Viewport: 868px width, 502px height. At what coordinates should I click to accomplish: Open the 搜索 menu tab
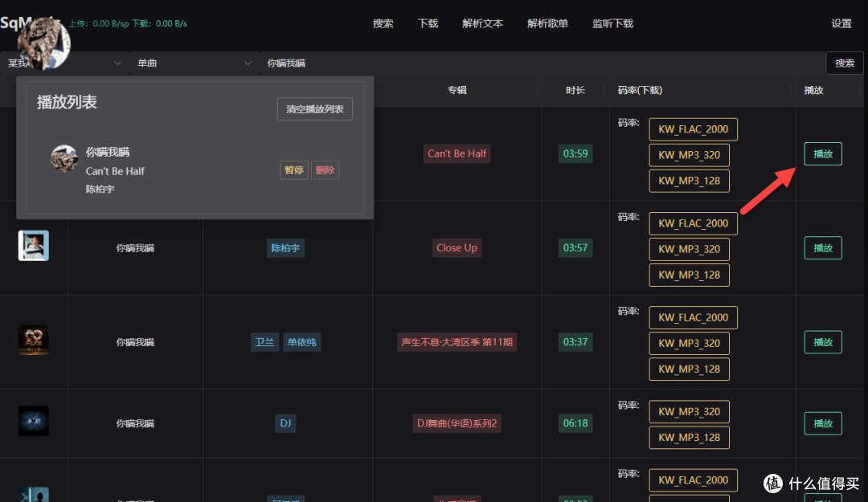coord(383,24)
